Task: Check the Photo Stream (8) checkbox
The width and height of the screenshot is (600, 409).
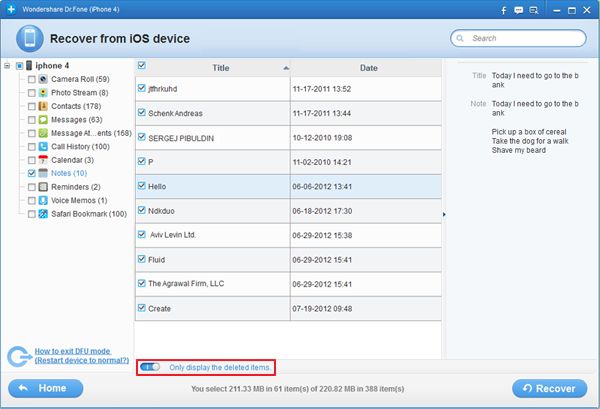Action: 32,93
